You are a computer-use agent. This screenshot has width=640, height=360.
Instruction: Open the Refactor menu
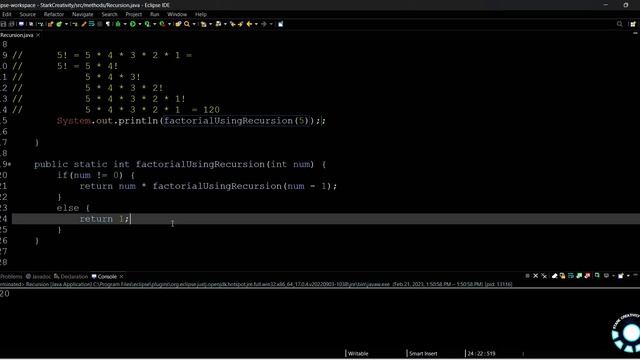[x=54, y=14]
